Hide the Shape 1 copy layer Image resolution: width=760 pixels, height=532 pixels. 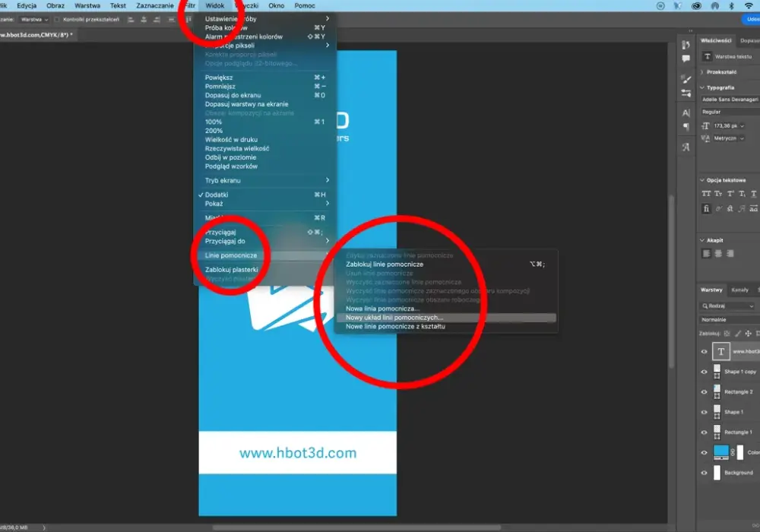[x=705, y=372]
